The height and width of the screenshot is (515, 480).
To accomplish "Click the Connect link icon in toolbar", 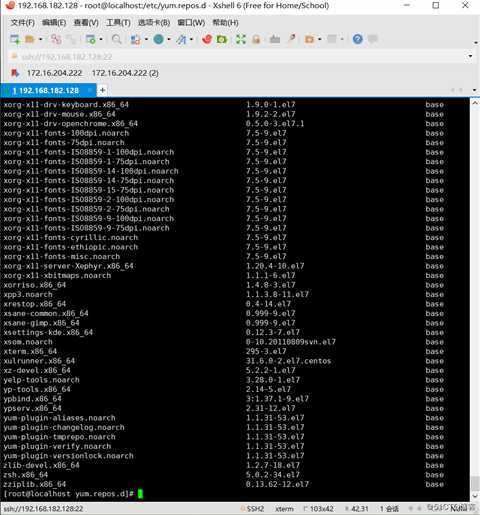I will tap(56, 39).
